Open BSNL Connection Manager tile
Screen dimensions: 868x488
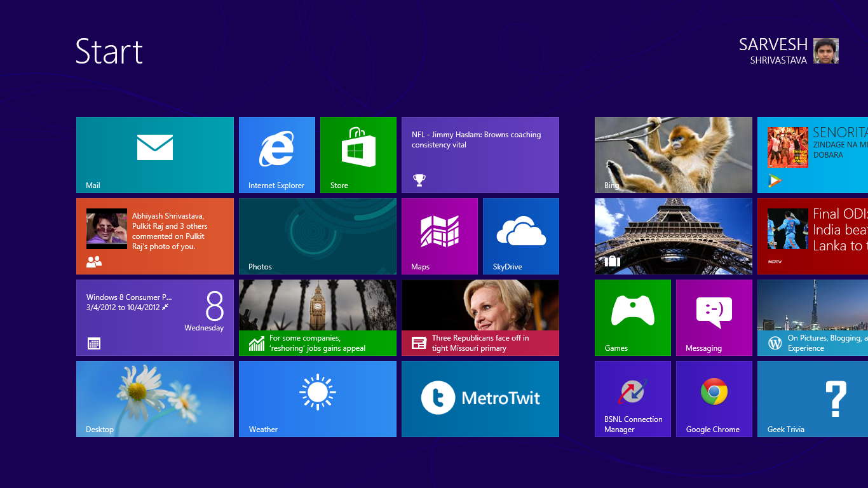(x=633, y=399)
